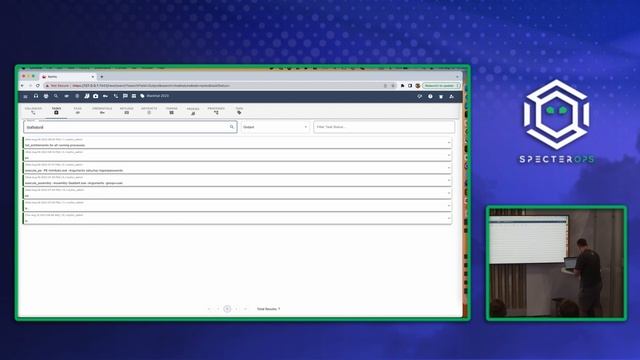Click the eye icon in the navigation bar
Screen dimensions: 640x360
(x=66, y=96)
